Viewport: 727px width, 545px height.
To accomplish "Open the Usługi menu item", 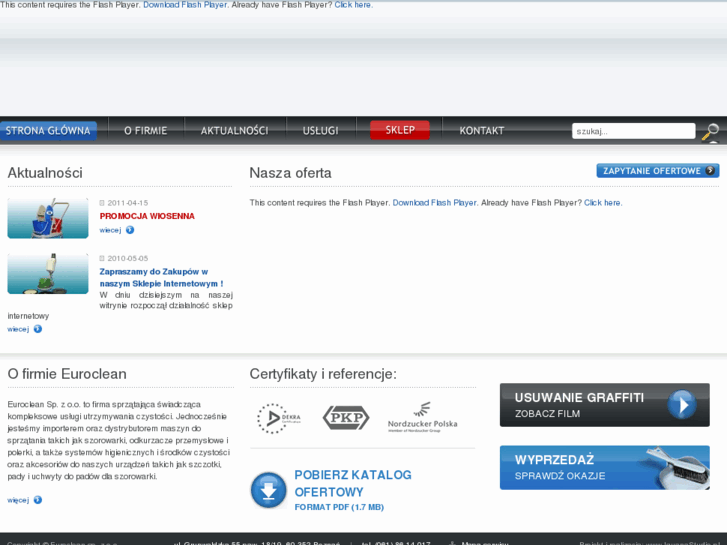I will (x=320, y=131).
